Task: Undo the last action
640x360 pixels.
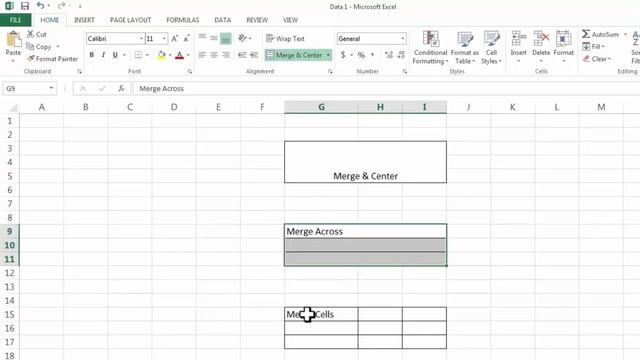Action: 40,6
